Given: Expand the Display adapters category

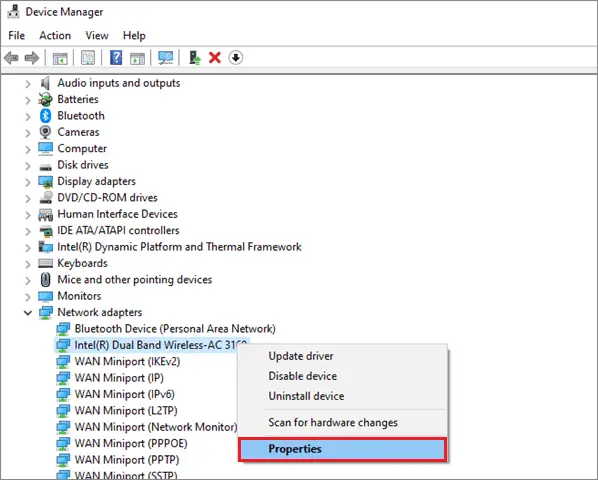Looking at the screenshot, I should 27,182.
